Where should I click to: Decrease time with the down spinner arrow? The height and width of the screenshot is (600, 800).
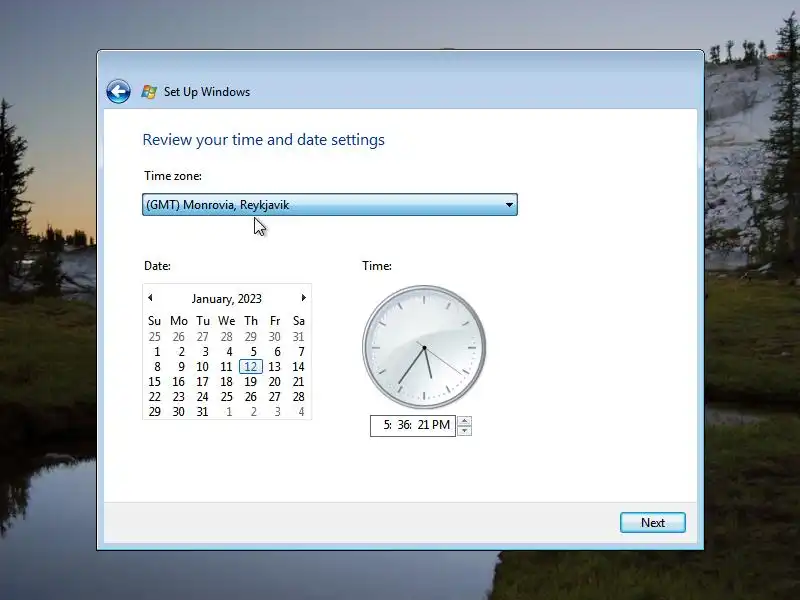[x=464, y=431]
